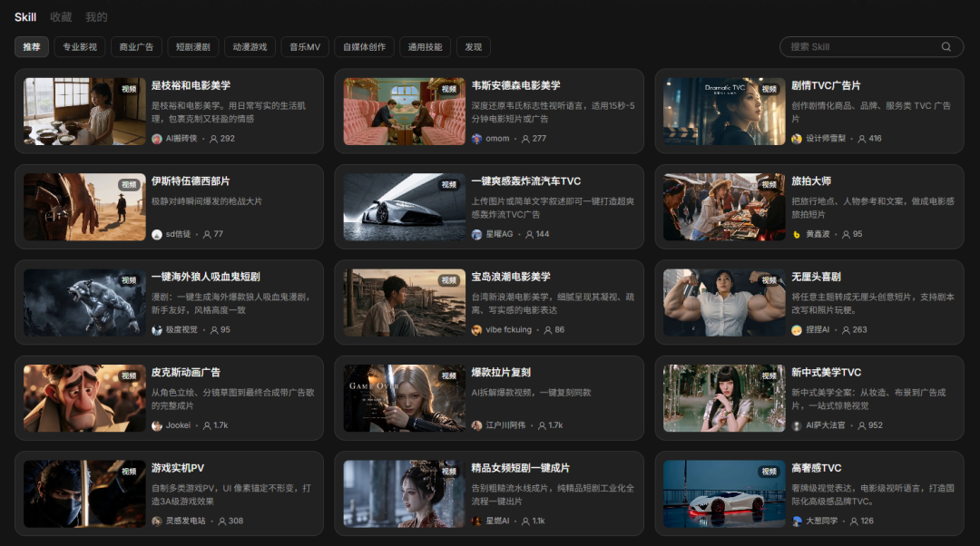Open the 是枝裕和电影美学 thumbnail
The height and width of the screenshot is (546, 980).
[84, 112]
